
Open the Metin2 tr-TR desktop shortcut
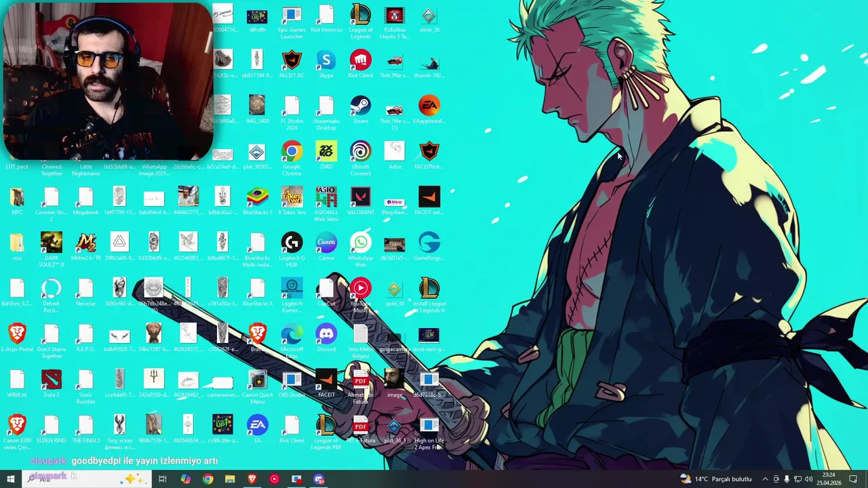pos(85,247)
